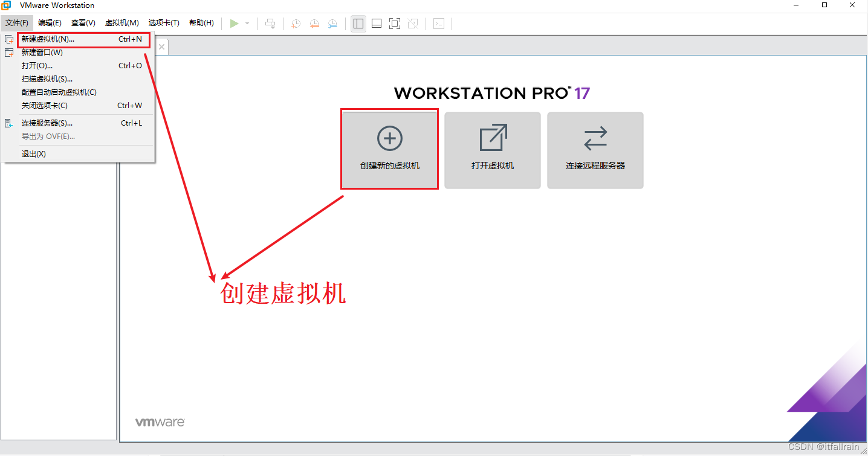Close the VMware Workstation window
This screenshot has height=456, width=868.
[852, 5]
